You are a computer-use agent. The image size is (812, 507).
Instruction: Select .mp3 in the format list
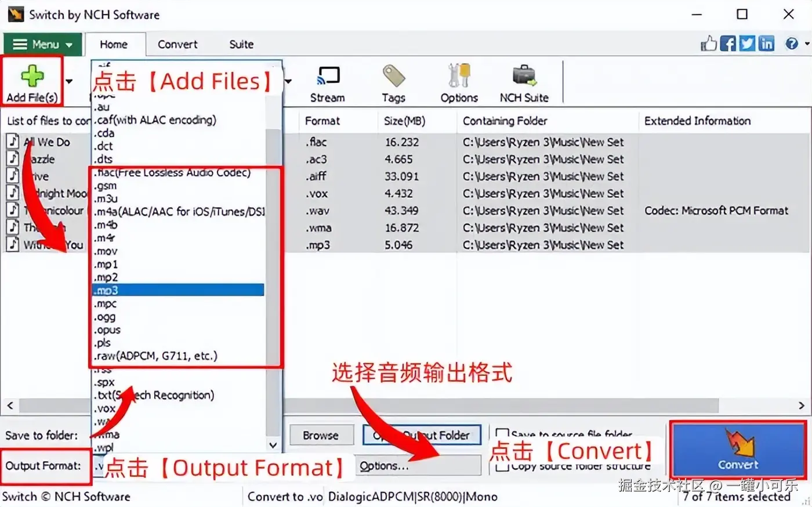coord(179,290)
